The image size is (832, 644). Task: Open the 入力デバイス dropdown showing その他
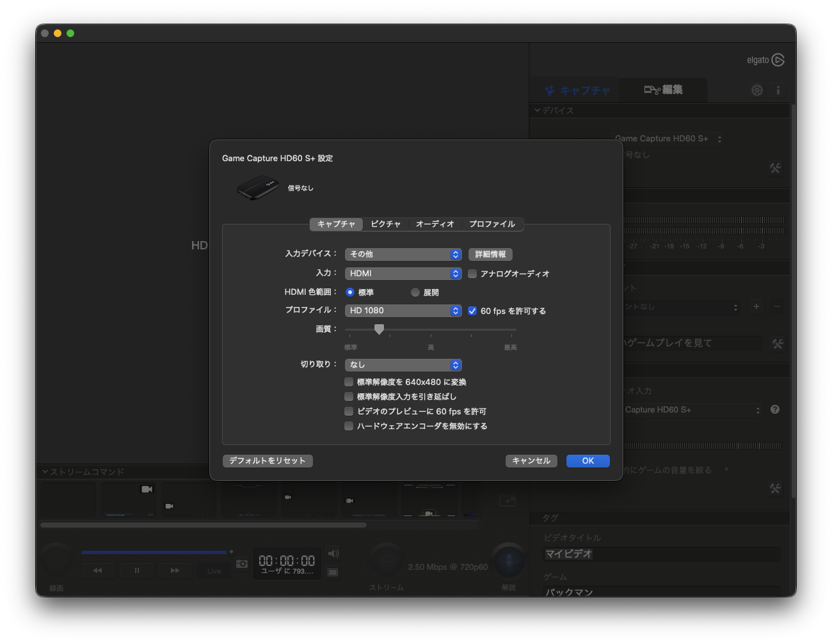click(403, 255)
